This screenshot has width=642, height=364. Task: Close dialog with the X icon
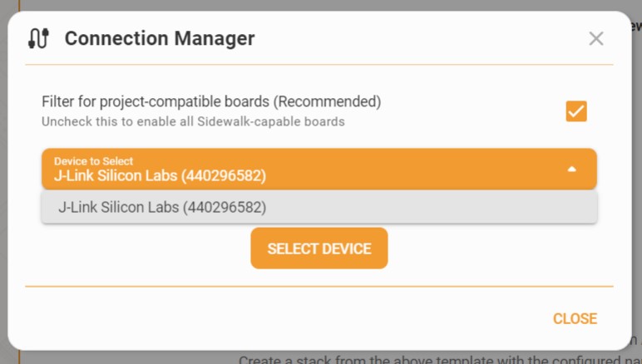point(595,38)
